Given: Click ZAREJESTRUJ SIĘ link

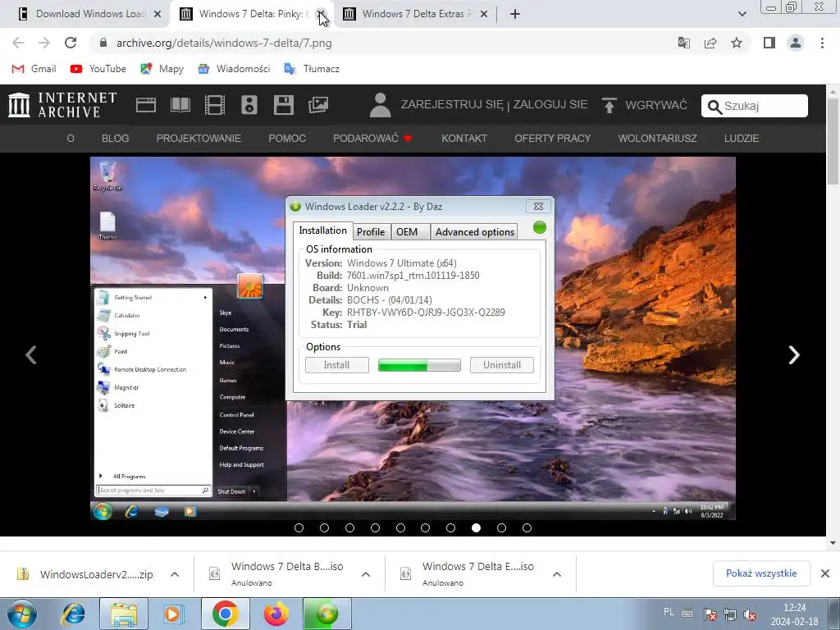Looking at the screenshot, I should pos(452,104).
